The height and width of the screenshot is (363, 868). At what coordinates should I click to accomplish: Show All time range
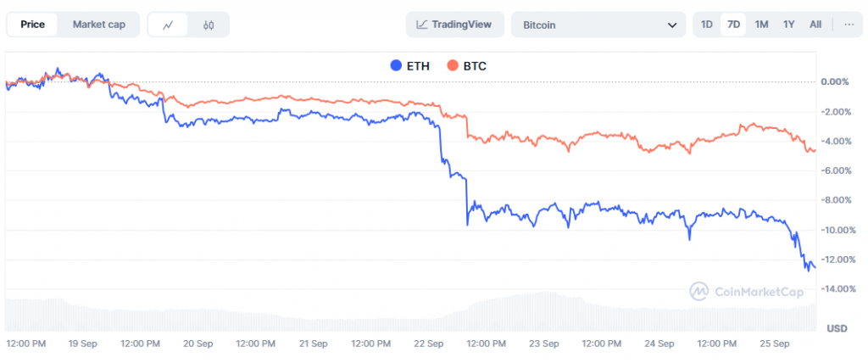pos(815,25)
